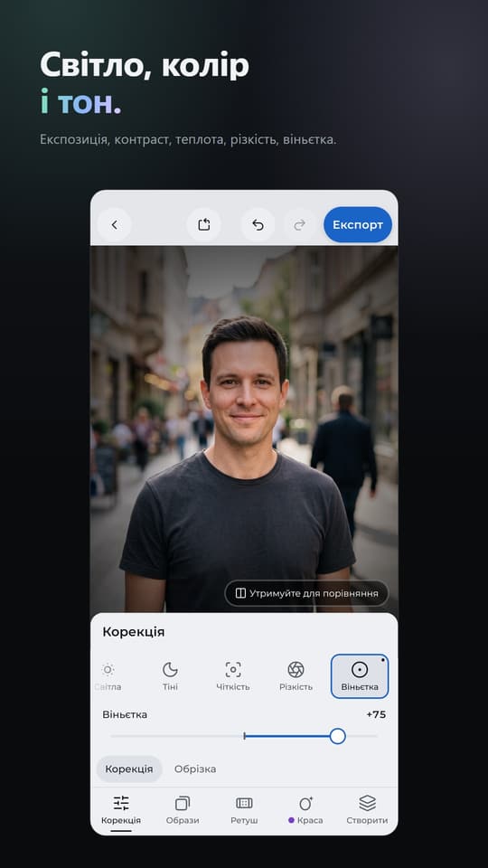Undo the last edit

point(258,225)
